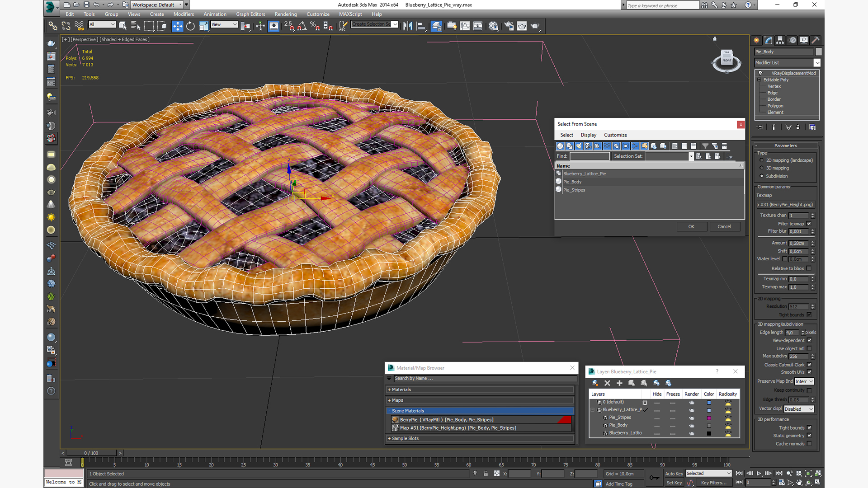The height and width of the screenshot is (488, 868).
Task: Select the Select and Uniform Scale tool
Action: click(x=203, y=26)
